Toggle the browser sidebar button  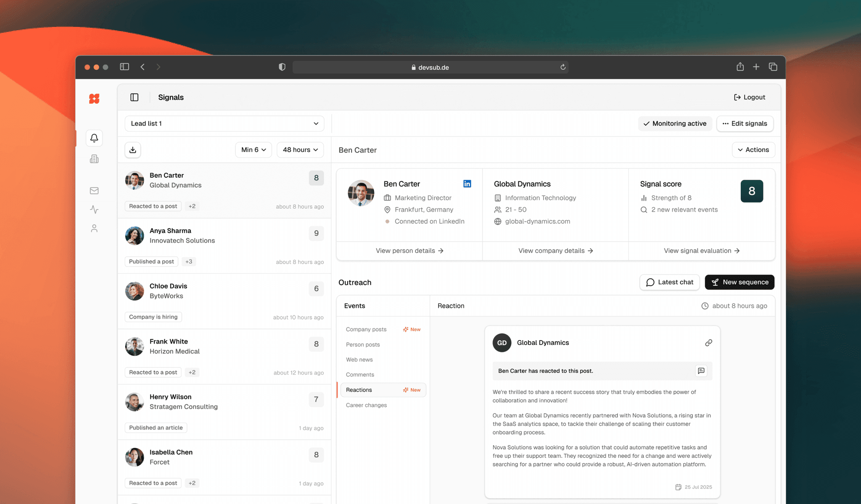pos(124,67)
